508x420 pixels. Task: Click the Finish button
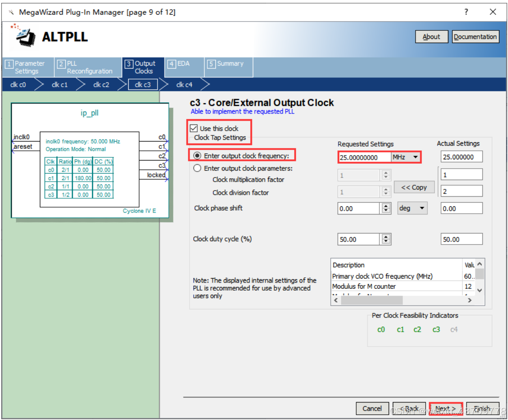(482, 408)
